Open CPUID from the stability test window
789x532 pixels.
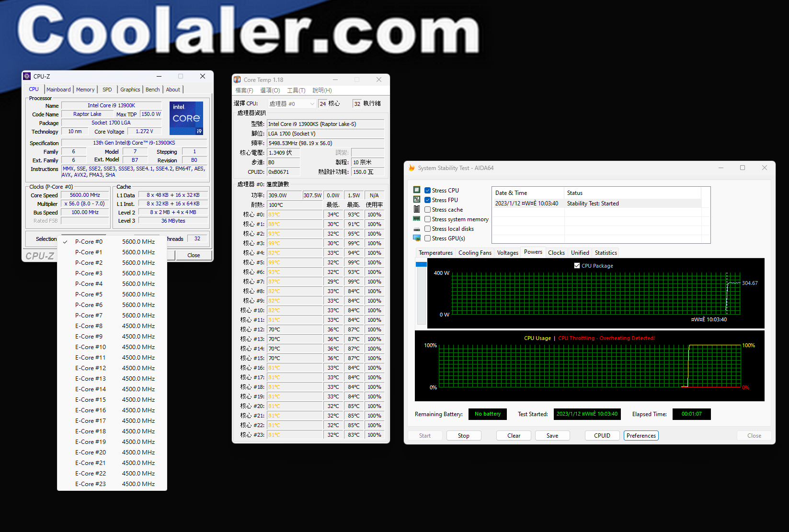pyautogui.click(x=602, y=436)
